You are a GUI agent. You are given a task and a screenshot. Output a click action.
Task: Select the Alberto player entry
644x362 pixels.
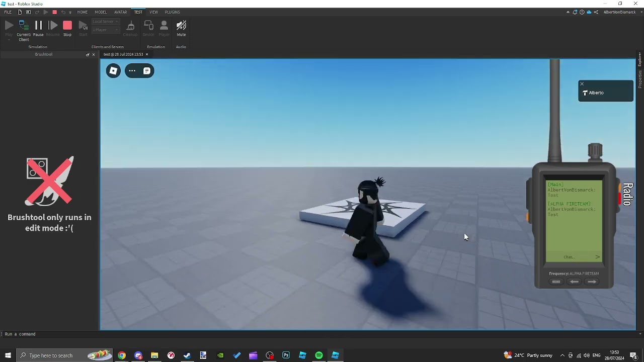point(606,93)
